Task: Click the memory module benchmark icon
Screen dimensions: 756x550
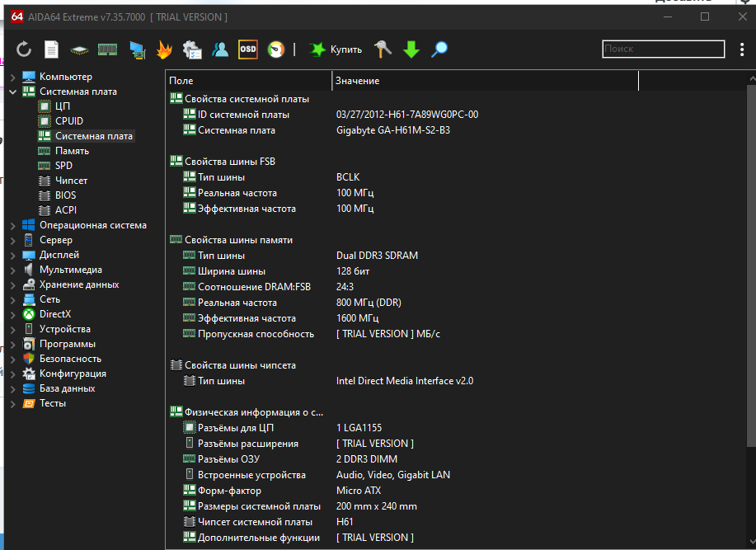Action: (107, 49)
